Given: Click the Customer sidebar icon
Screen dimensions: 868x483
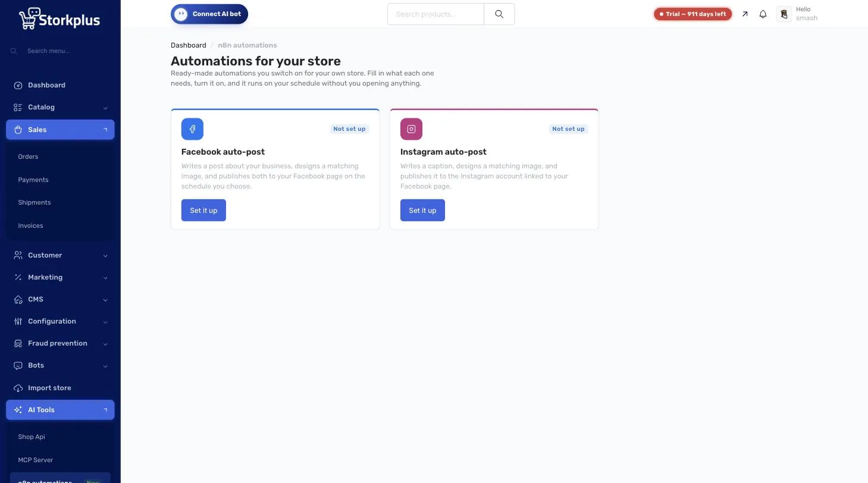Looking at the screenshot, I should pos(18,255).
